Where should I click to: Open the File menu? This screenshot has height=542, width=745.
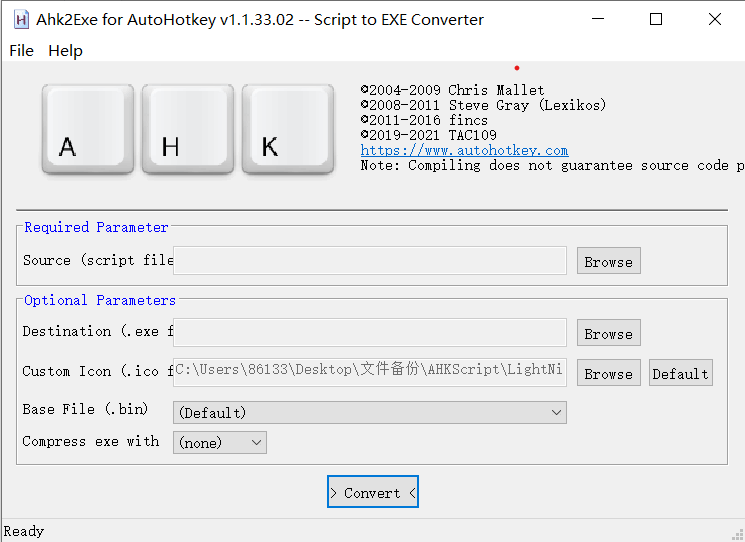(21, 50)
